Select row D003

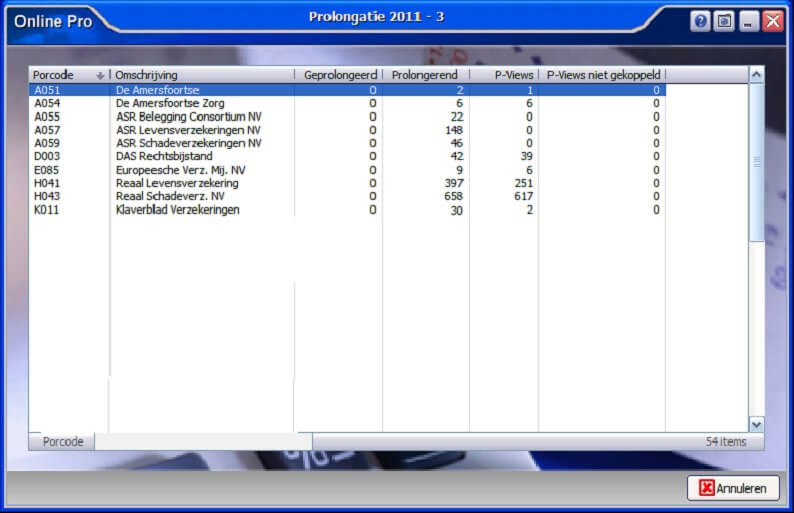[347, 156]
